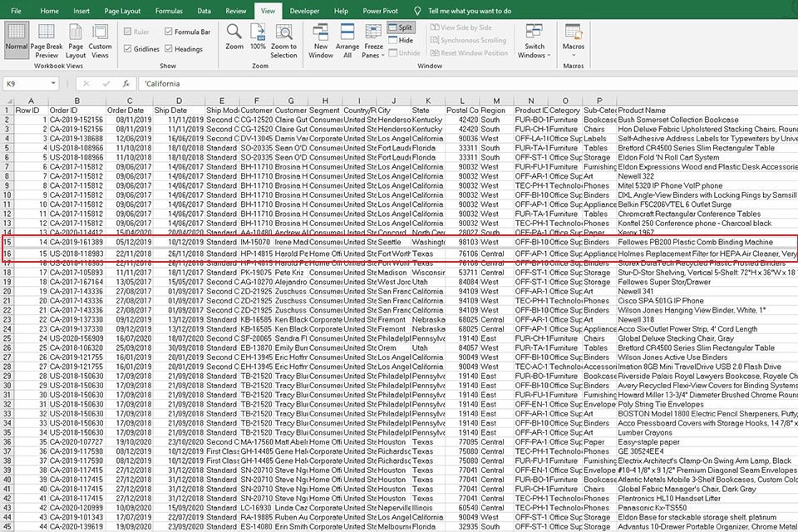The image size is (798, 532).
Task: Click Zoom to Selection
Action: pyautogui.click(x=283, y=37)
